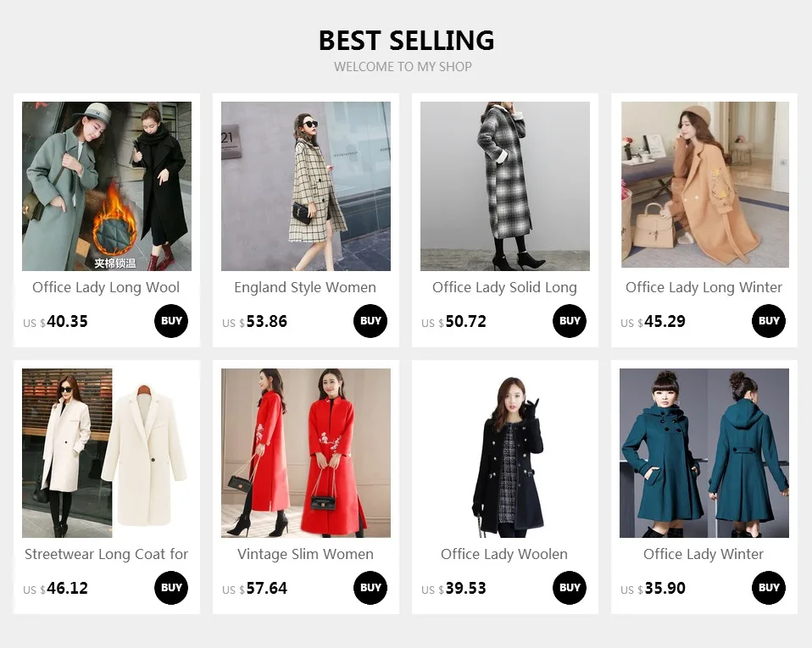The width and height of the screenshot is (812, 648).
Task: Click BUY button for $39.53 woolen coat
Action: [x=570, y=588]
